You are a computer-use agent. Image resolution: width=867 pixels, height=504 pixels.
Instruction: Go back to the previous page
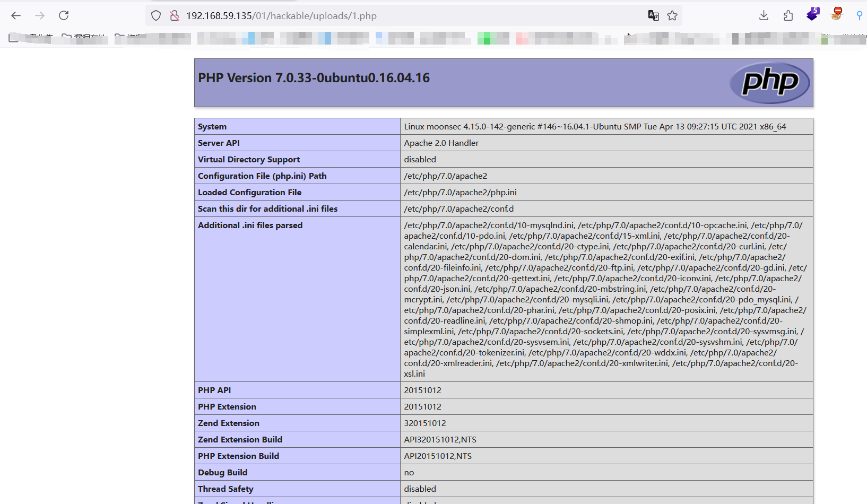tap(16, 15)
